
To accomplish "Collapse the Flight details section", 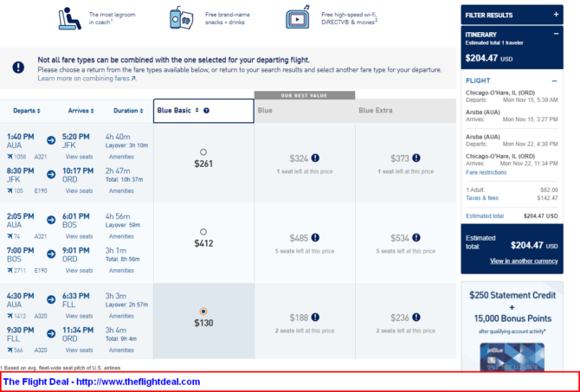I will point(554,81).
